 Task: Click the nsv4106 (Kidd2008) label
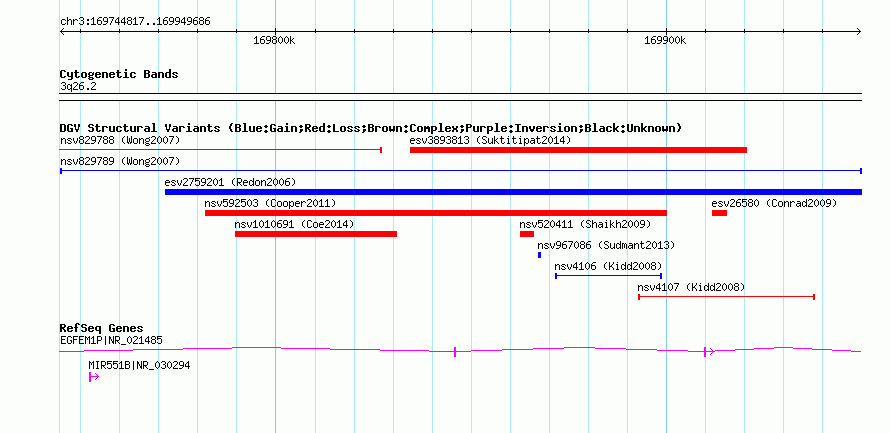[x=608, y=266]
